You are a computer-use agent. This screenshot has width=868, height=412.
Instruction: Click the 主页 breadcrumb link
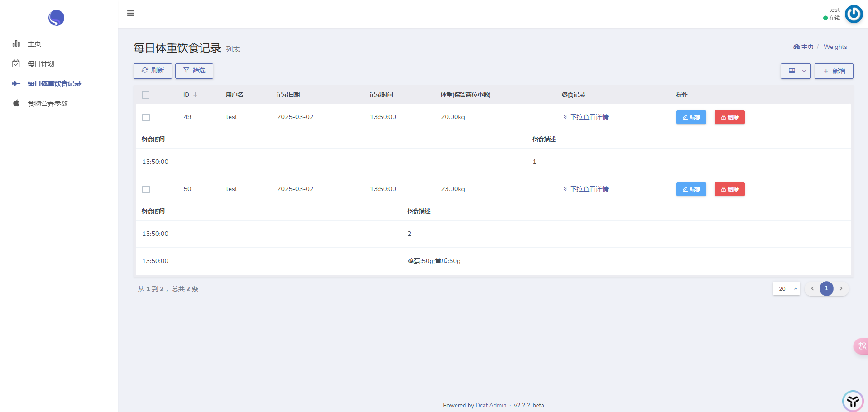click(804, 47)
